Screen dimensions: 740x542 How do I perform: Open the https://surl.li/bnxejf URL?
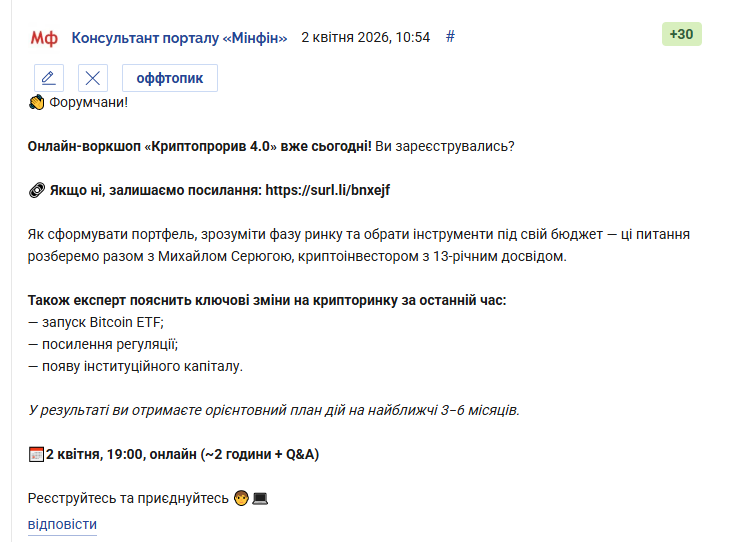(x=328, y=190)
